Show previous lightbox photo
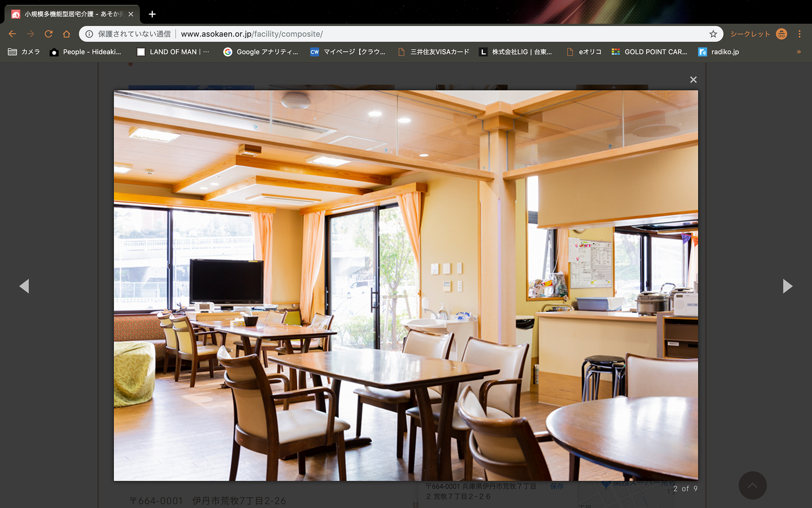This screenshot has height=508, width=812. (x=24, y=286)
